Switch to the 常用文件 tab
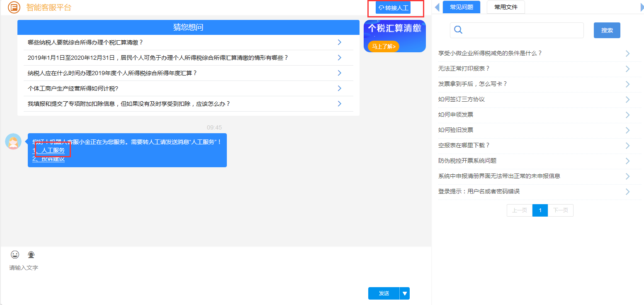The width and height of the screenshot is (644, 305). [505, 7]
